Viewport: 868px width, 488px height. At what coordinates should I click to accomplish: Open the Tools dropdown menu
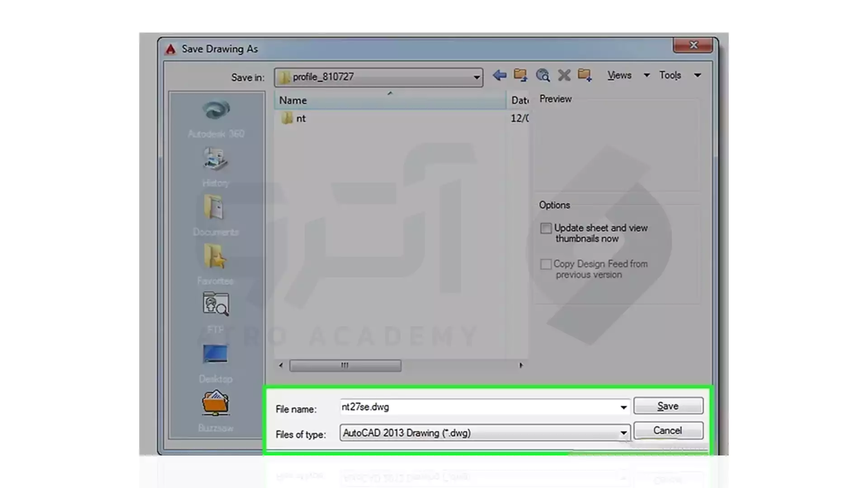coord(680,75)
